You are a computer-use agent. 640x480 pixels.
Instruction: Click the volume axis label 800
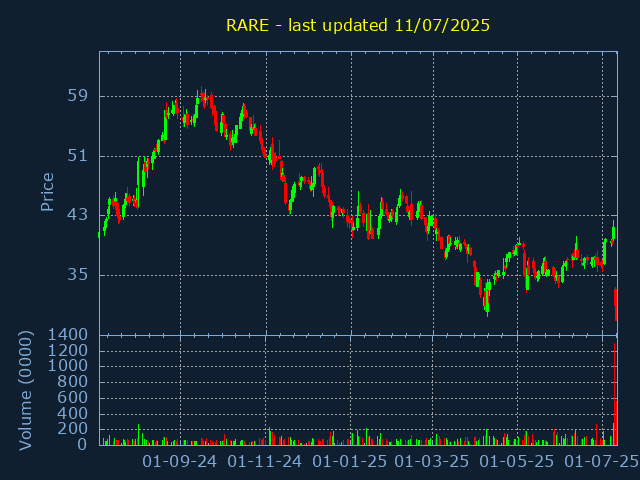73,382
